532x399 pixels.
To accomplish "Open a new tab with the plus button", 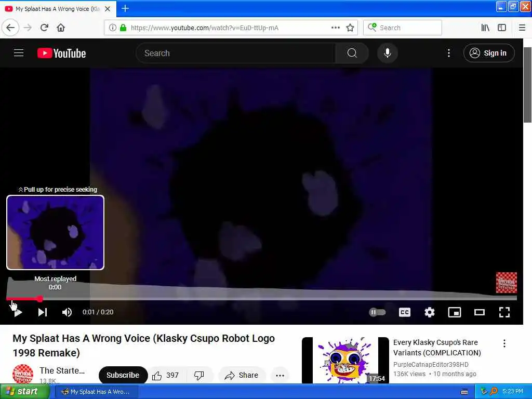I will (x=125, y=8).
